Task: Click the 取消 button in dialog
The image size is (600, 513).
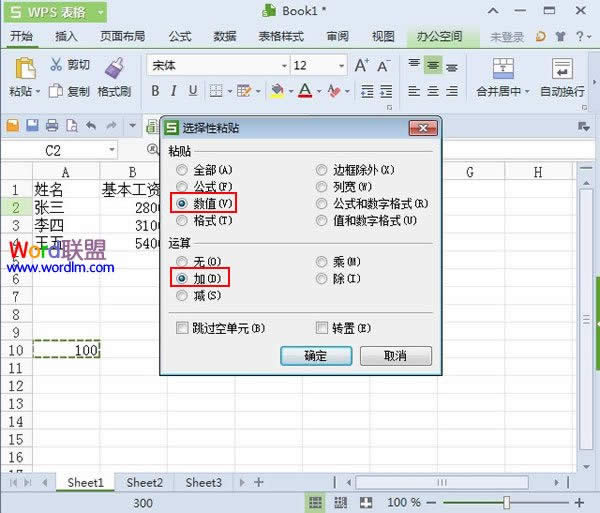Action: pyautogui.click(x=396, y=356)
